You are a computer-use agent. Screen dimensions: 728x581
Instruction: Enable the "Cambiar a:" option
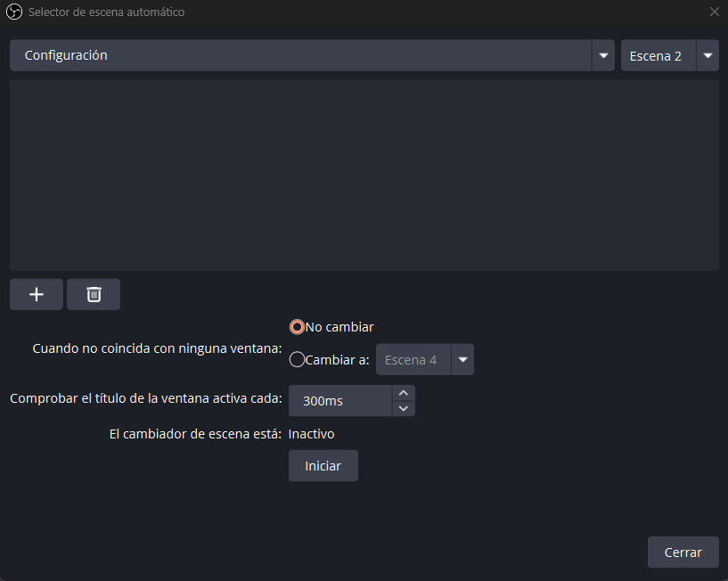(296, 360)
